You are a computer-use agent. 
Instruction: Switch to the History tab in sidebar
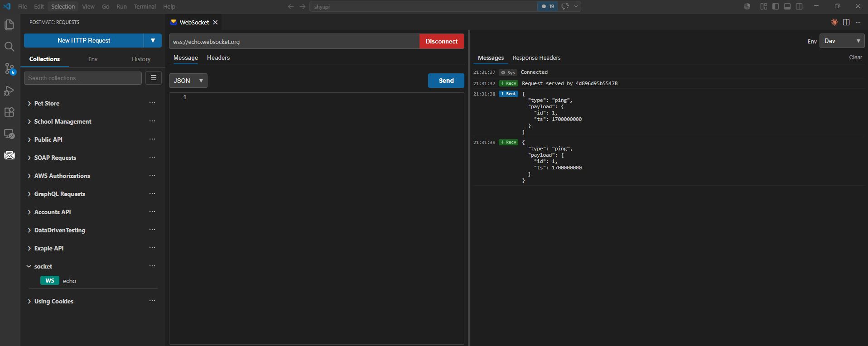click(x=141, y=59)
